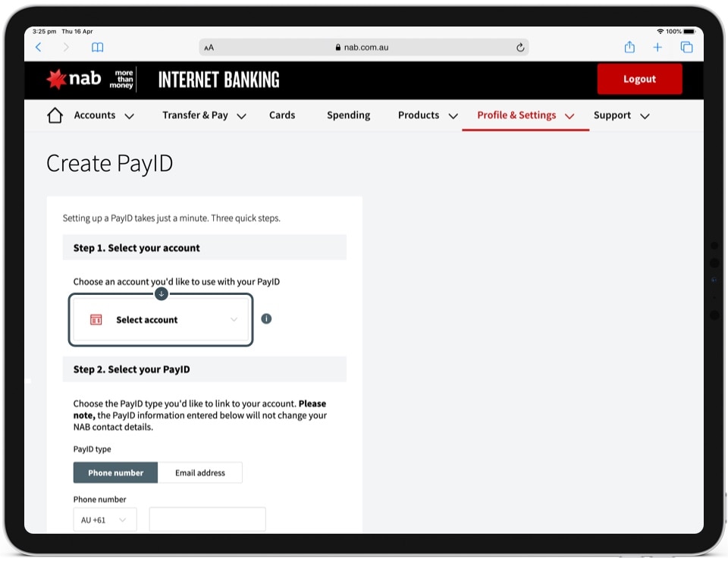Click the home icon in navigation bar
Image resolution: width=728 pixels, height=561 pixels.
pos(55,116)
